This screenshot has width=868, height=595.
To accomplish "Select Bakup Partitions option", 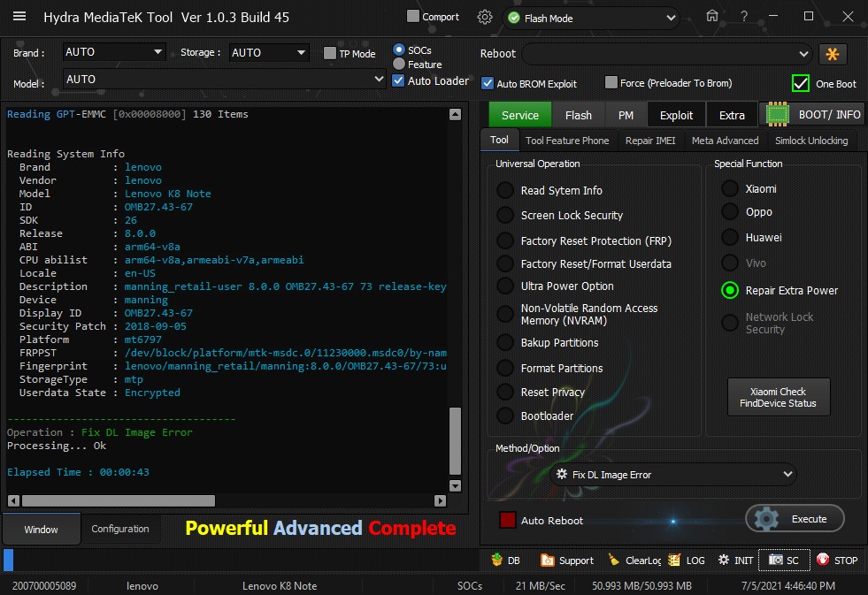I will click(x=505, y=342).
